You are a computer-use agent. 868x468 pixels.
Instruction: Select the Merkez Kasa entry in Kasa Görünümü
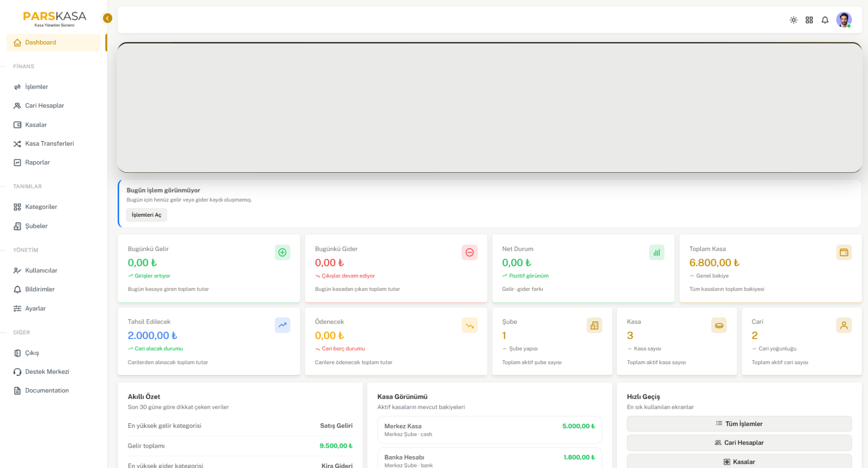pos(489,430)
